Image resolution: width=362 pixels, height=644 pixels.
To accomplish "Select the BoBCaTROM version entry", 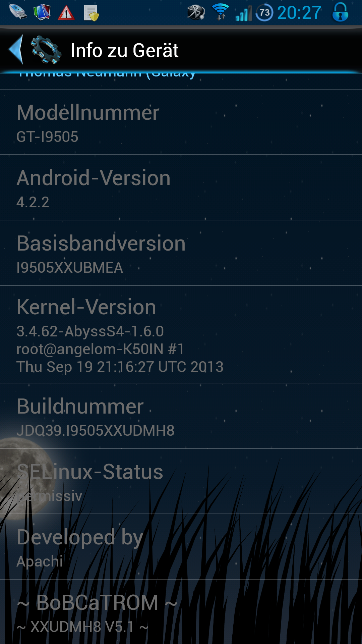I will click(x=181, y=612).
